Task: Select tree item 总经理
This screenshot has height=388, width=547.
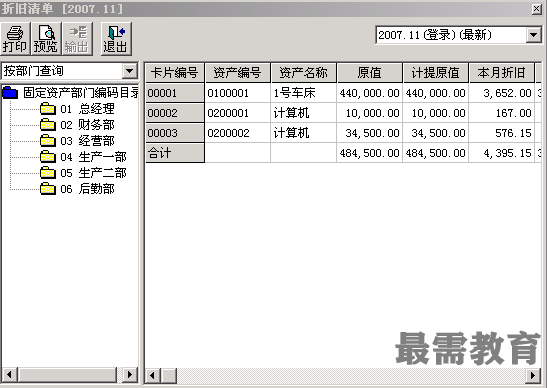Action: click(96, 109)
